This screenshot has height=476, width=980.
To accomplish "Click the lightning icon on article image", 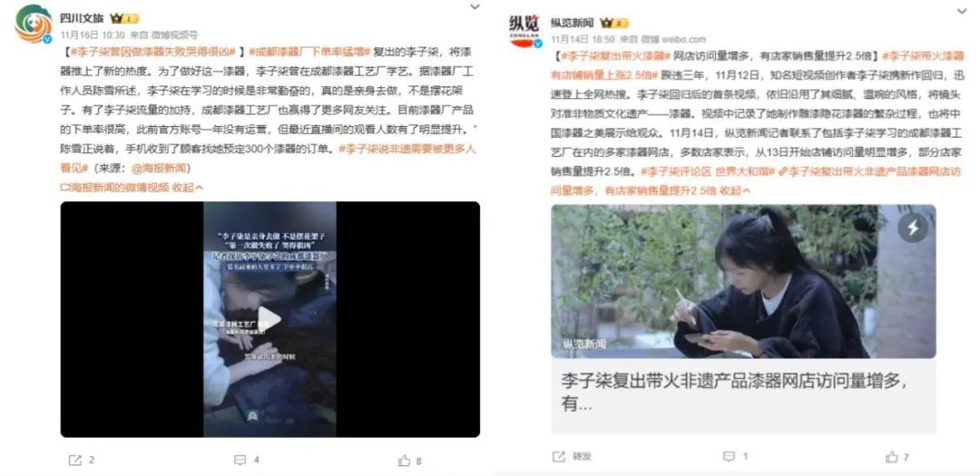I will [x=913, y=228].
